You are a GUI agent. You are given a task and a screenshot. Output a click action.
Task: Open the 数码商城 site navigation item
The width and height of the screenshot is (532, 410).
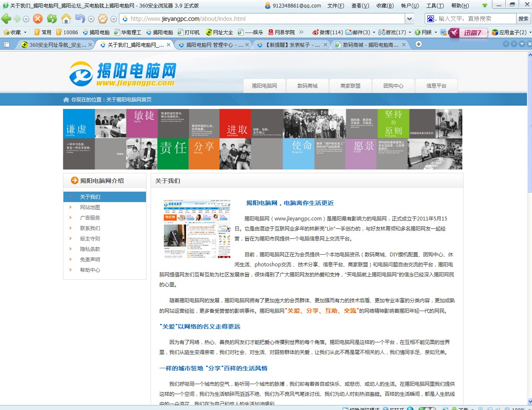click(x=308, y=86)
